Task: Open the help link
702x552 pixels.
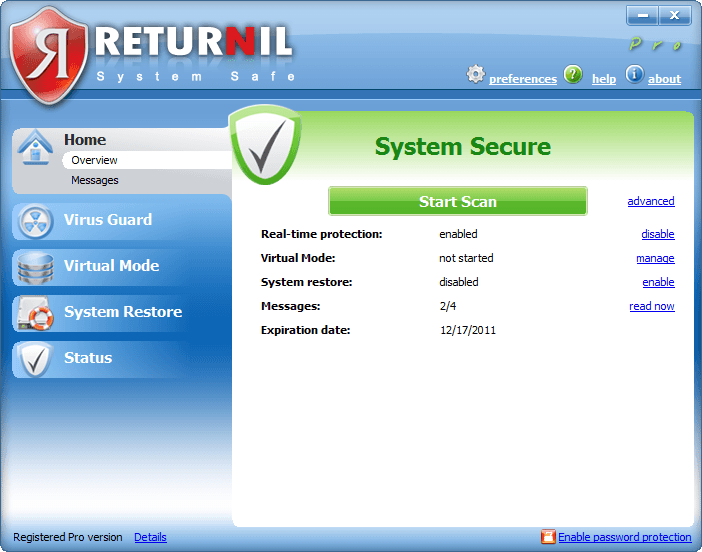Action: tap(604, 79)
